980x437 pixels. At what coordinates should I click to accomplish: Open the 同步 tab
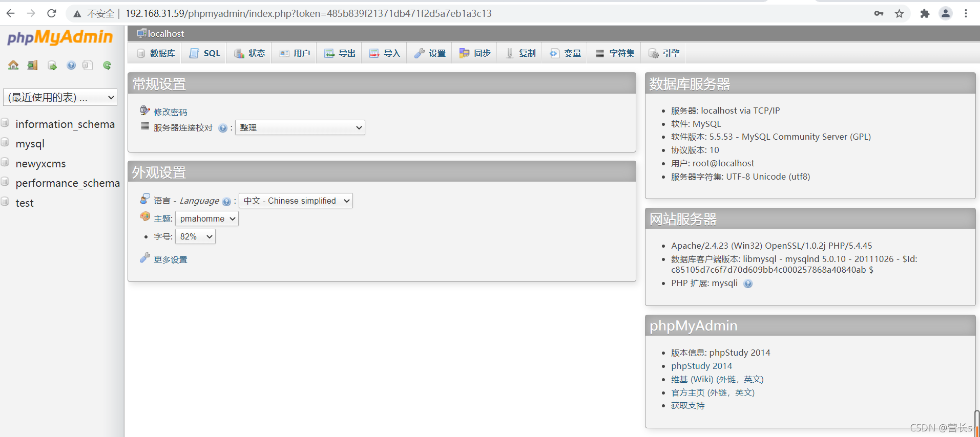[475, 53]
